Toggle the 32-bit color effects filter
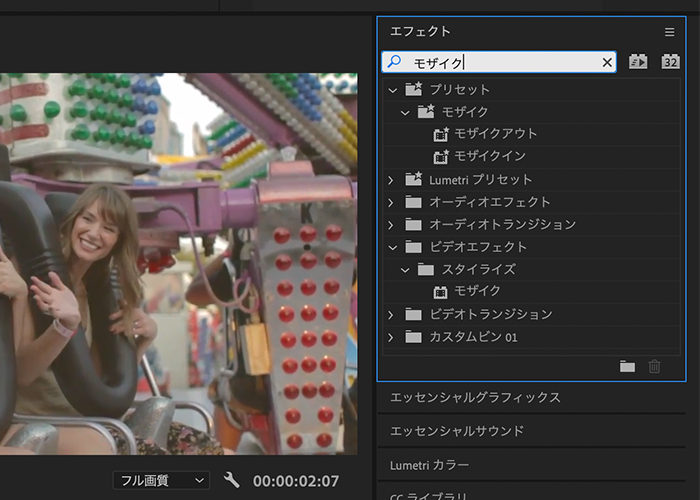 tap(670, 63)
